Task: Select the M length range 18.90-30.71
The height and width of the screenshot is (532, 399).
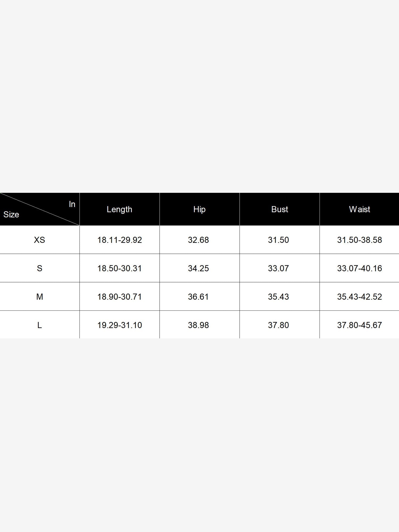Action: pyautogui.click(x=119, y=297)
